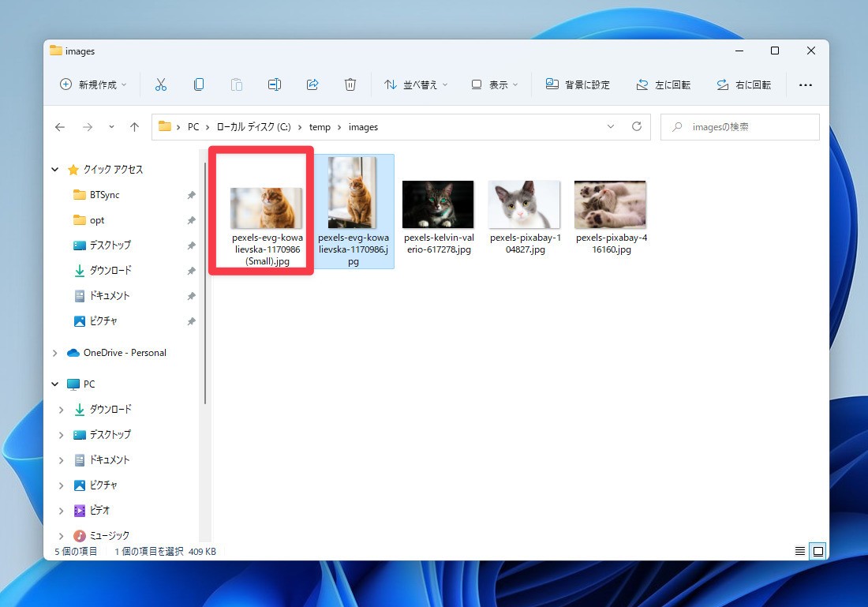Click the Cut scissors icon
Viewport: 868px width, 607px height.
[161, 84]
